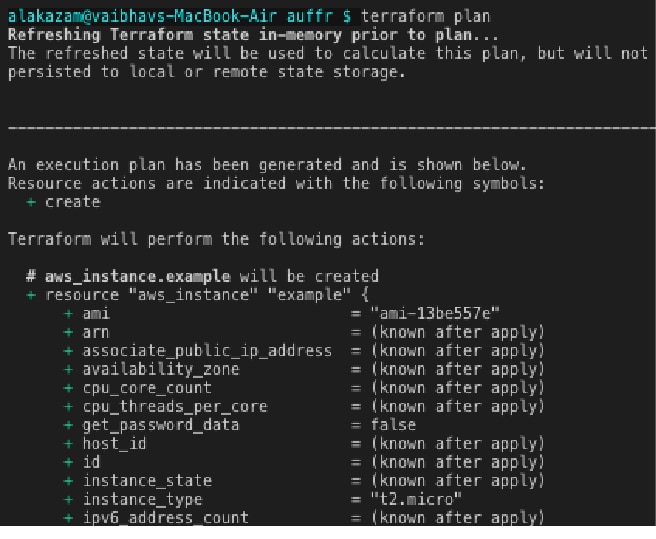Image resolution: width=656 pixels, height=539 pixels.
Task: Click the '+ create' symbol legend line
Action: tap(64, 202)
